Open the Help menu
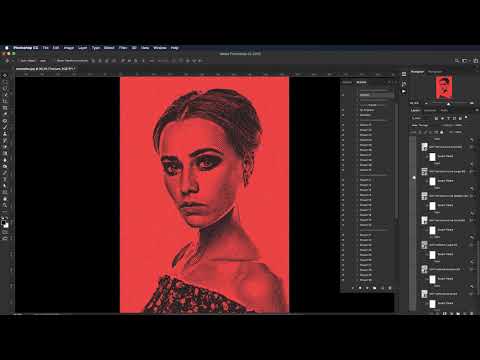This screenshot has width=480, height=360. pos(175,48)
